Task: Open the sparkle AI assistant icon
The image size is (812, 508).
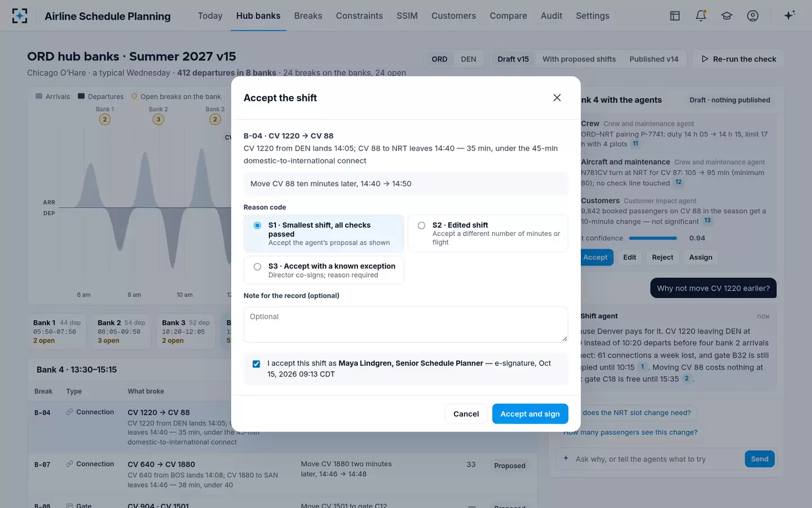Action: click(789, 15)
